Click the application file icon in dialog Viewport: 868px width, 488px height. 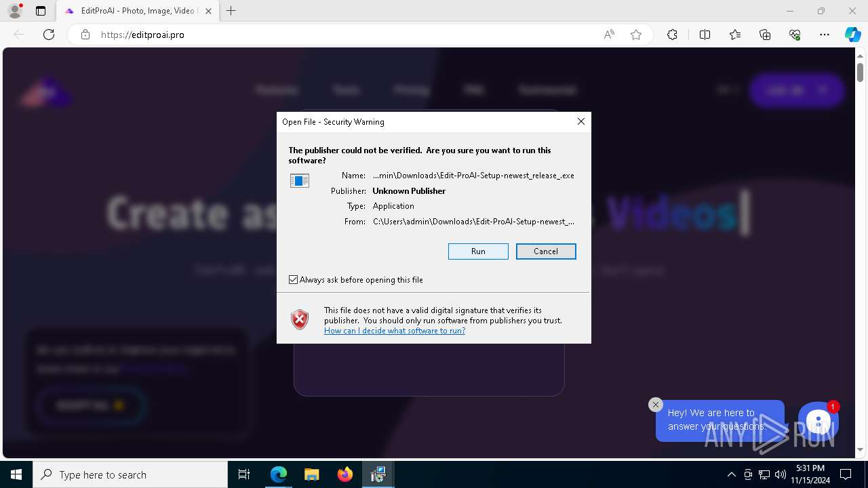click(300, 181)
